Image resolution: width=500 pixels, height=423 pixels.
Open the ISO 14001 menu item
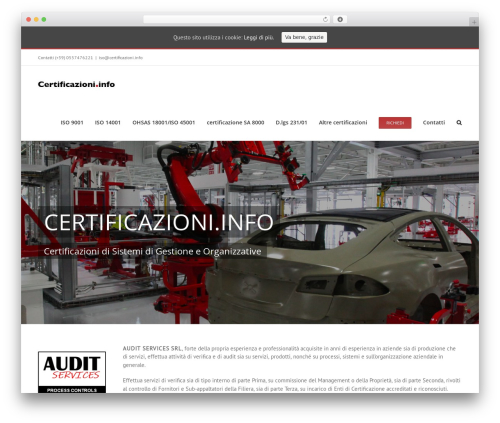[108, 123]
